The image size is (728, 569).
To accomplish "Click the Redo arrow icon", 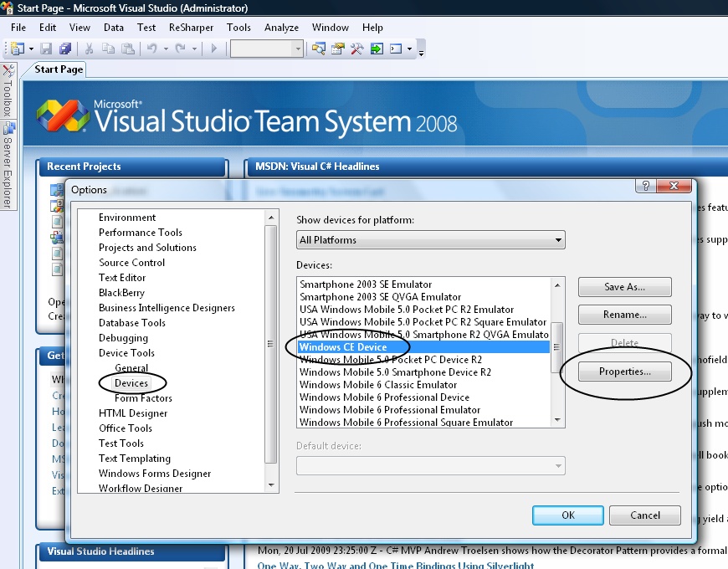I will click(x=181, y=49).
